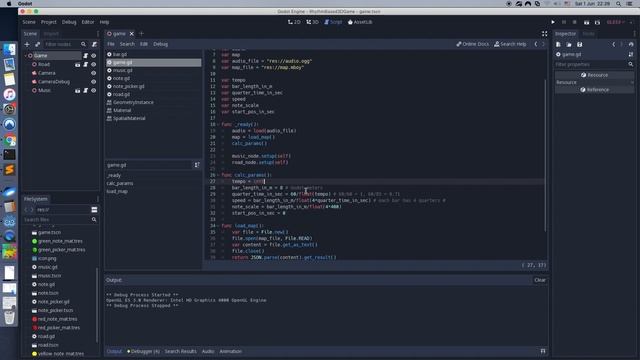Hide the CameraDebug node

coord(93,82)
